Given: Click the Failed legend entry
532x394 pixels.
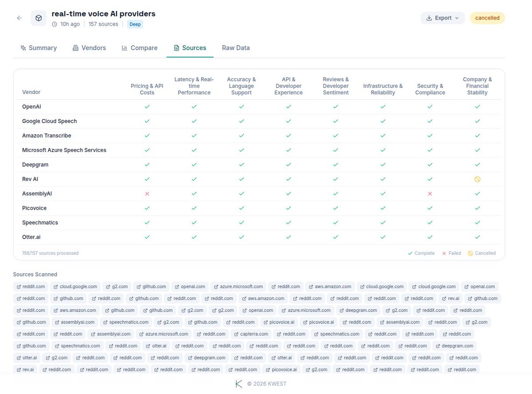Looking at the screenshot, I should tap(451, 254).
